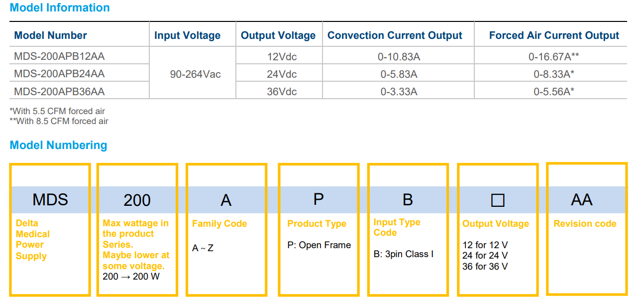Click the 8.5 CFM forced air footnote
Screen dimensions: 644x300
pyautogui.click(x=59, y=121)
